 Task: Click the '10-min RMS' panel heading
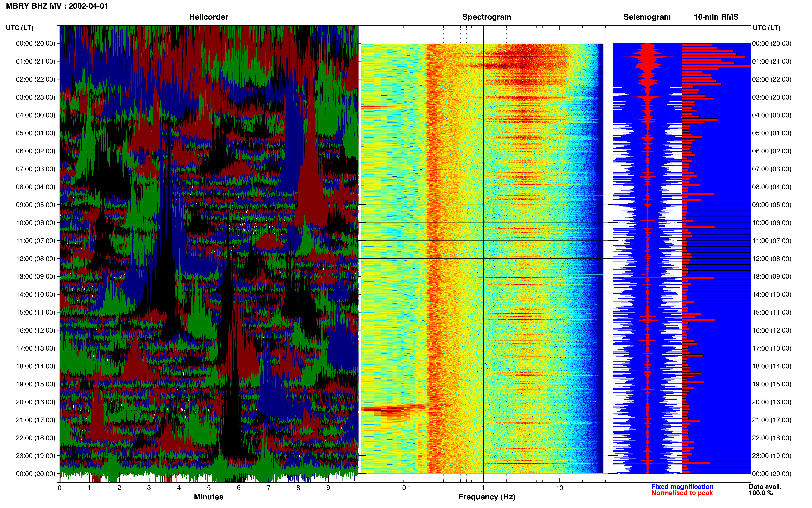716,17
